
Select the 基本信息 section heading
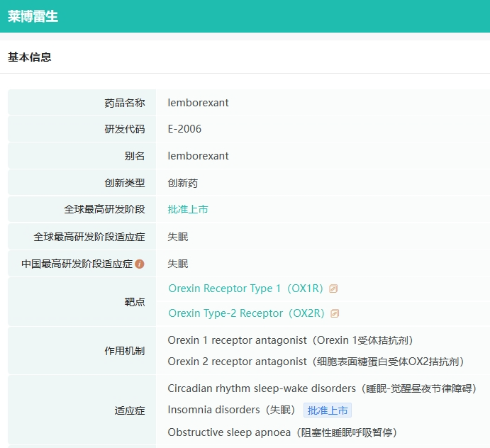pos(30,57)
